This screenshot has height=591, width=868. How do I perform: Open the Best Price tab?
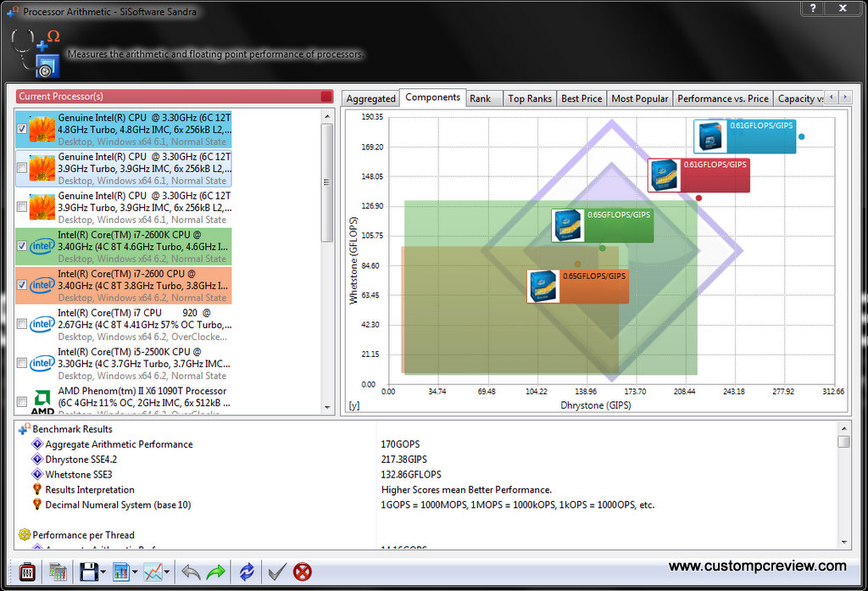click(x=581, y=98)
